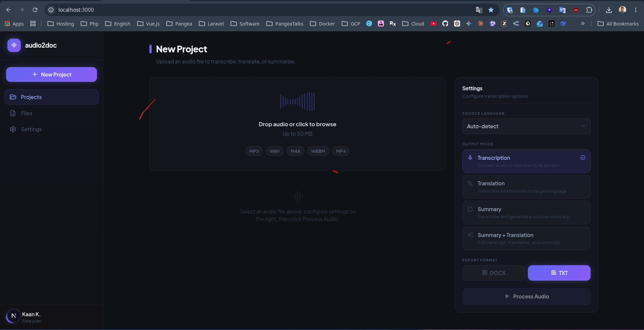Open the All Bookmarks folder
The height and width of the screenshot is (330, 644).
coord(618,23)
